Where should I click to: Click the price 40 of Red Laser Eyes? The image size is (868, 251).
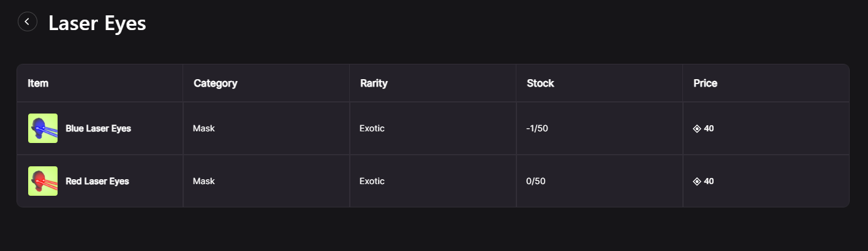coord(709,182)
